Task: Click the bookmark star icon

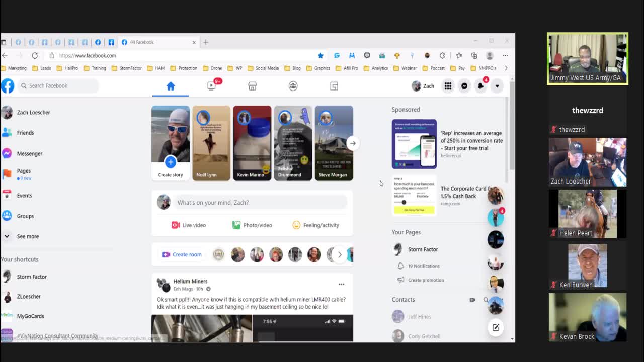Action: (x=320, y=55)
